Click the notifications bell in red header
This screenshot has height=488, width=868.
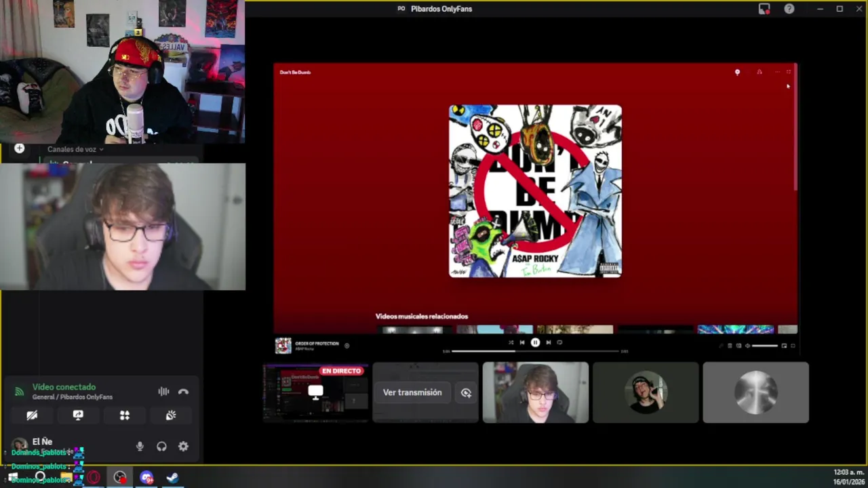[x=759, y=72]
